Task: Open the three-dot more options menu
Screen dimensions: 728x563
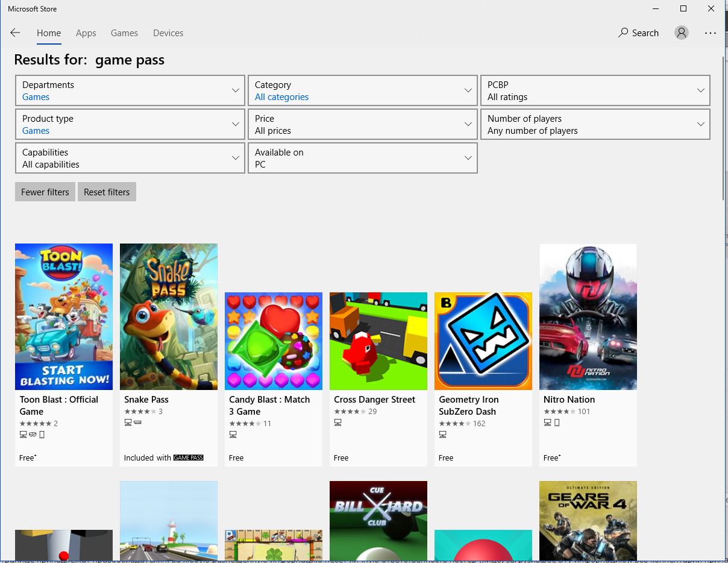Action: pyautogui.click(x=711, y=33)
